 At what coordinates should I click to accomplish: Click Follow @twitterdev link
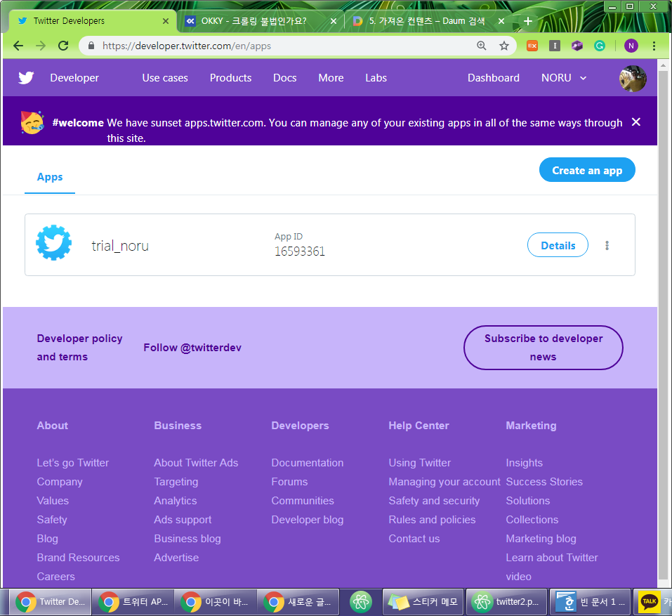(192, 348)
